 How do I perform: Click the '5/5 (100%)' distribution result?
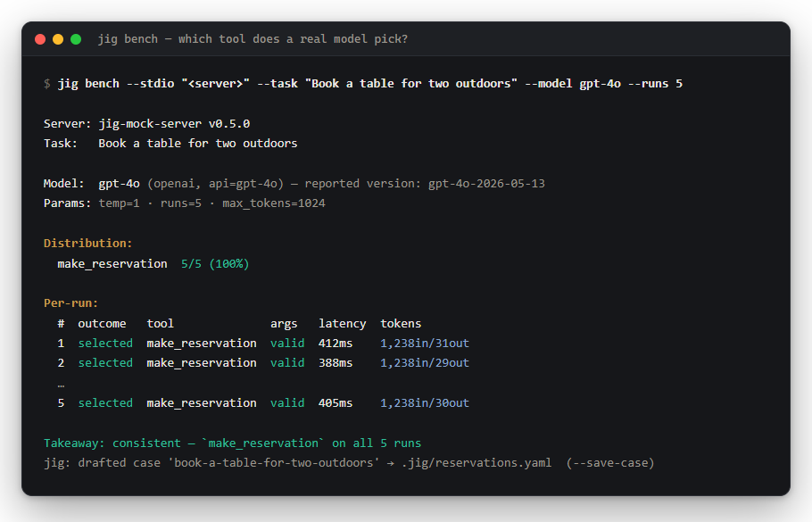[x=215, y=264]
